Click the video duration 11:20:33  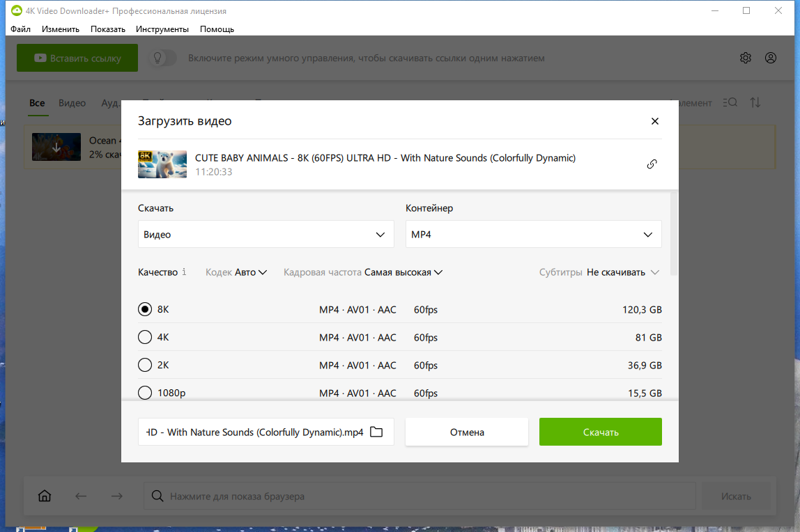213,172
